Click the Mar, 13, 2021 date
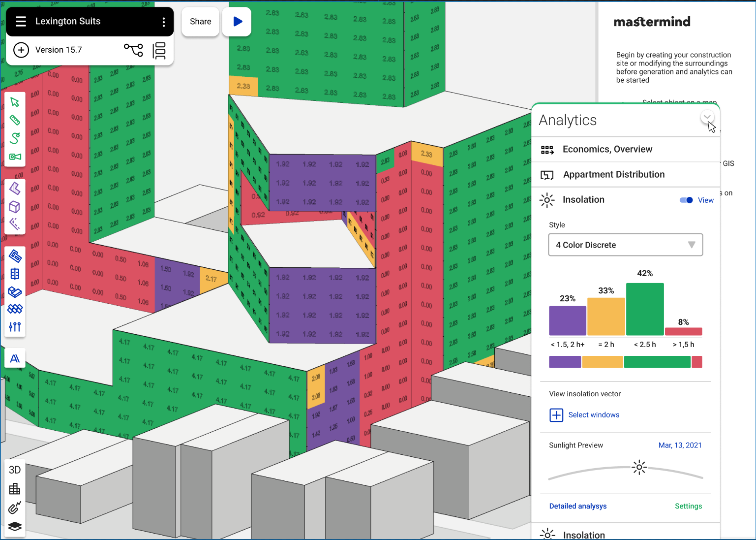Image resolution: width=756 pixels, height=540 pixels. (680, 445)
